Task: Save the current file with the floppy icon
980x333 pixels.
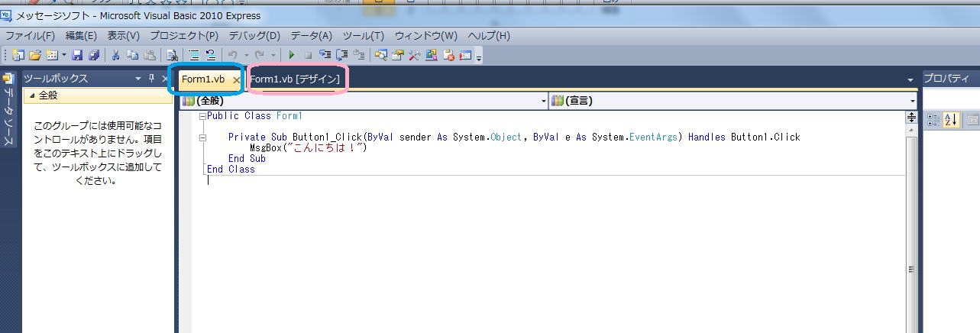Action: point(78,55)
